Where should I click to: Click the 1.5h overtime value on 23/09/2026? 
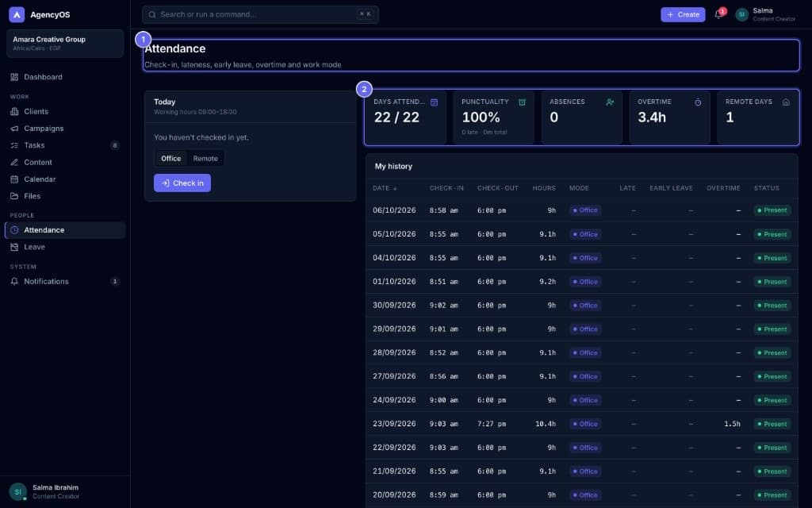pos(732,424)
